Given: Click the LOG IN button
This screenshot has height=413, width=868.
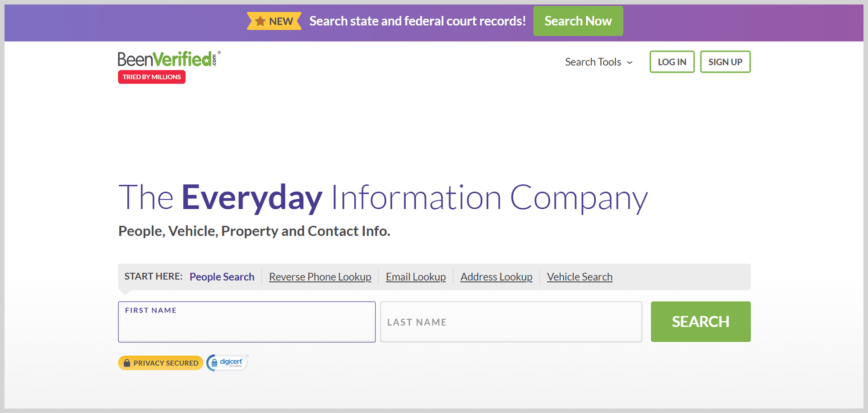Looking at the screenshot, I should click(x=672, y=62).
